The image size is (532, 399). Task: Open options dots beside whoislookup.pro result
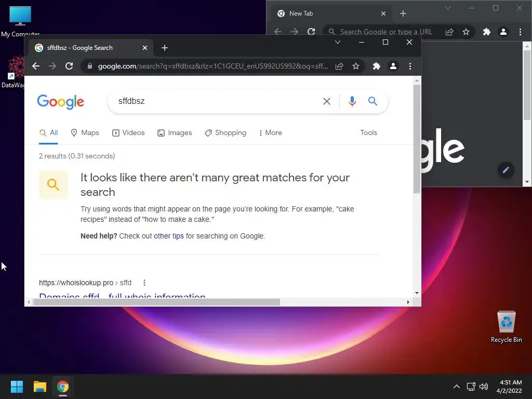tap(144, 283)
